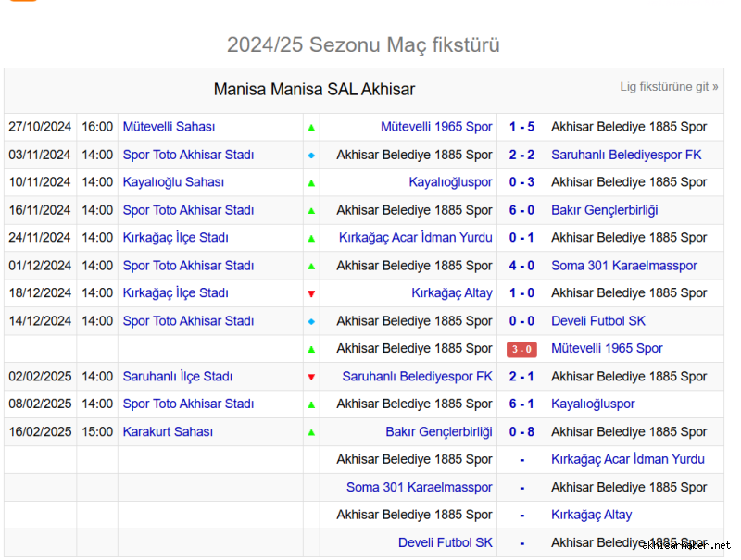The height and width of the screenshot is (560, 741).
Task: Open Spor Toto Akhisar Stadı link on 01/12/2024
Action: point(188,266)
